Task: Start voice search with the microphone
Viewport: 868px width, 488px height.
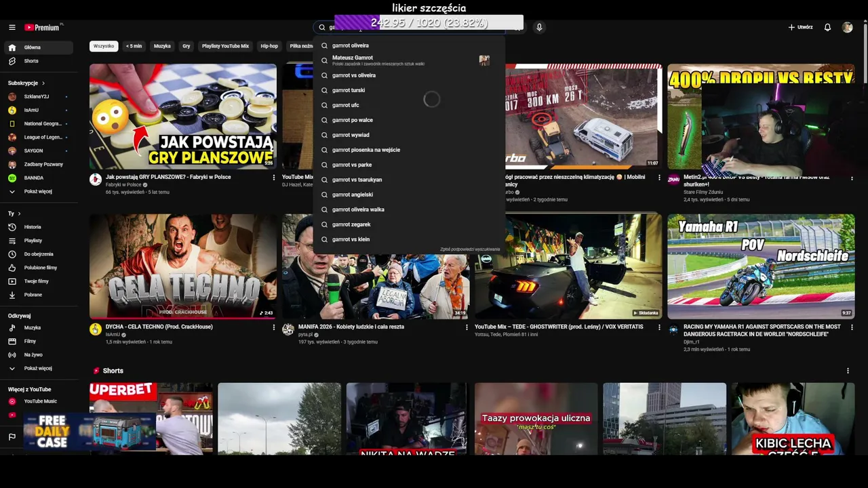Action: tap(539, 27)
